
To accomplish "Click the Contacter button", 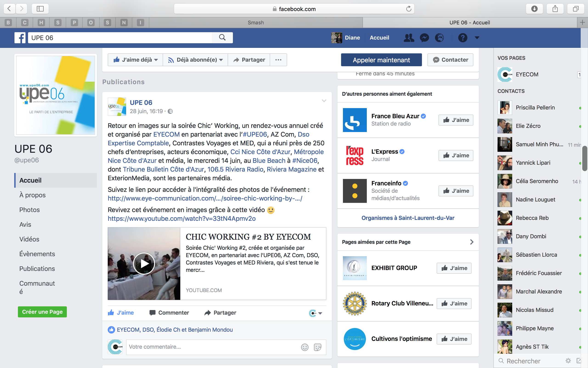I will click(450, 60).
